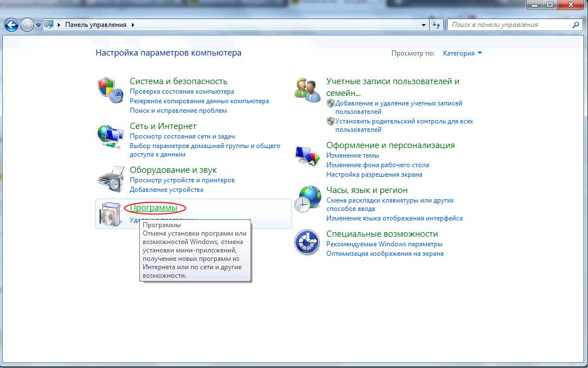Click the Панель управления breadcrumb
This screenshot has width=588, height=368.
[95, 24]
